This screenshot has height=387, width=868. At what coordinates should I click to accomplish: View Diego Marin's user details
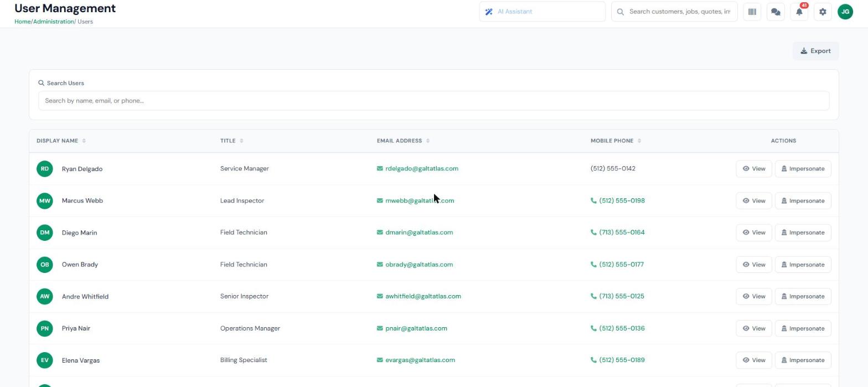coord(753,233)
